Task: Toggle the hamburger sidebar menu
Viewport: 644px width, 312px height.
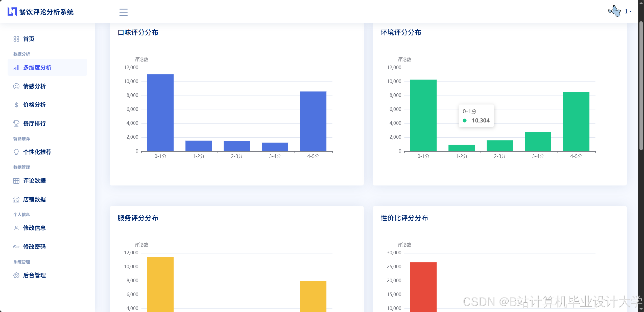Action: pos(123,12)
